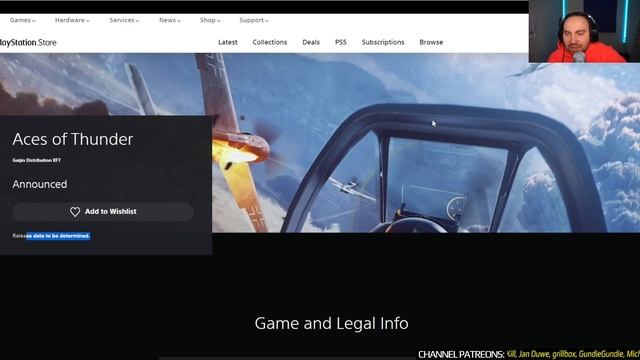The width and height of the screenshot is (640, 360).
Task: Switch to the Collections tab
Action: click(x=270, y=42)
